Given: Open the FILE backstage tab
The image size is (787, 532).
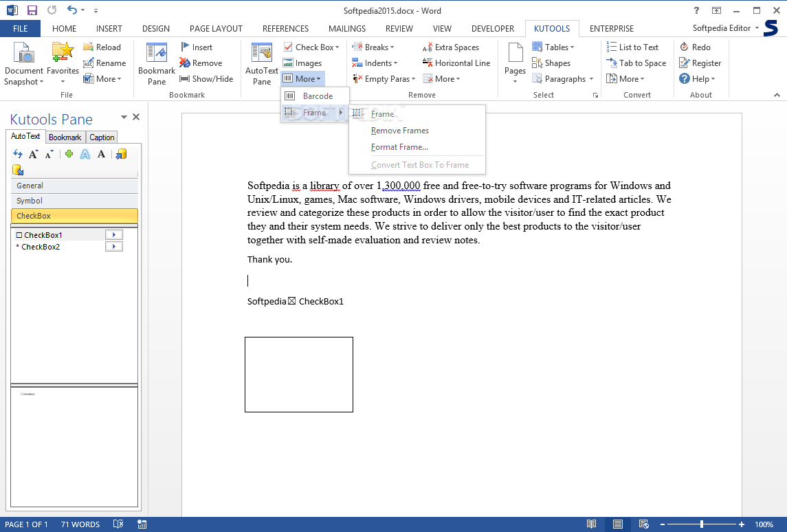Looking at the screenshot, I should (20, 29).
